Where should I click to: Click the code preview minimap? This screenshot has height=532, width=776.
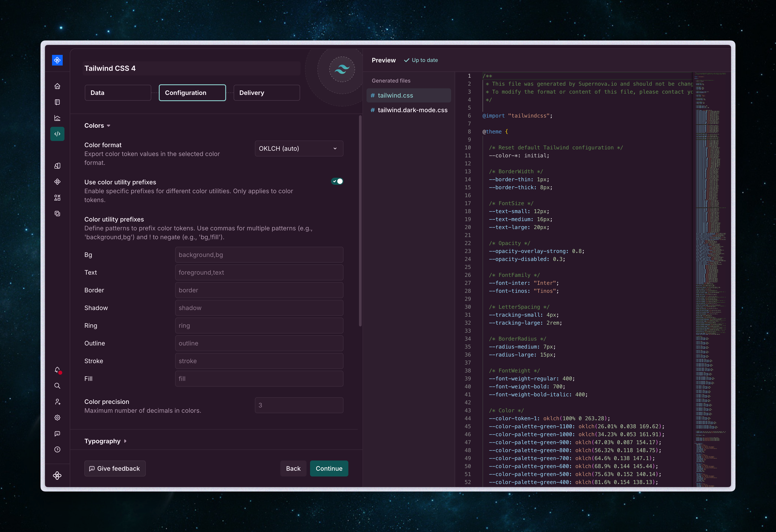click(710, 234)
